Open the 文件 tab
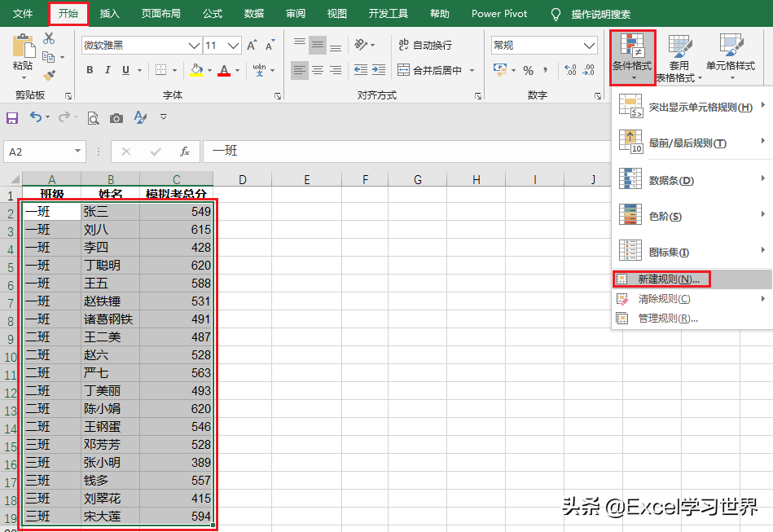Image resolution: width=773 pixels, height=532 pixels. point(23,13)
